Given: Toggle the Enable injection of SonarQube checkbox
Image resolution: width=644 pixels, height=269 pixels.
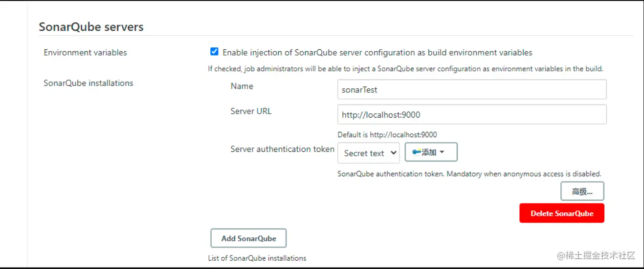Looking at the screenshot, I should pos(214,52).
